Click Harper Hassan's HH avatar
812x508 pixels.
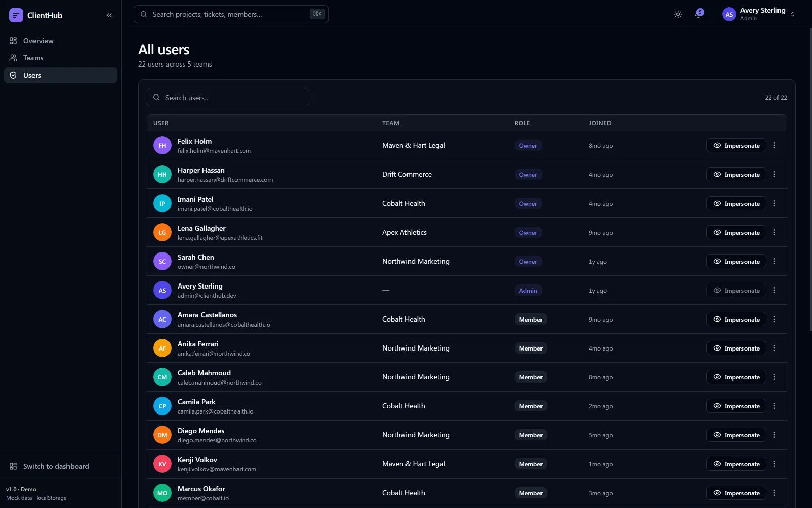[x=162, y=174]
